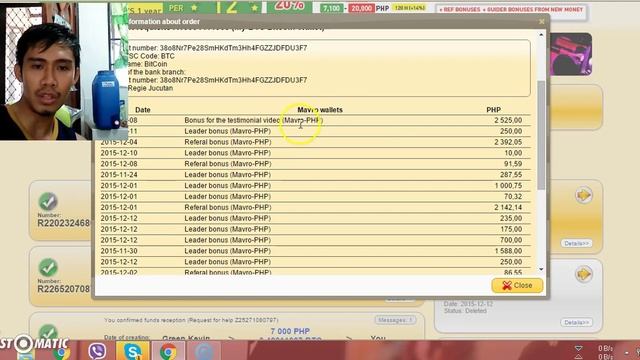640x360 pixels.
Task: Click the PHP column header
Action: coord(493,110)
